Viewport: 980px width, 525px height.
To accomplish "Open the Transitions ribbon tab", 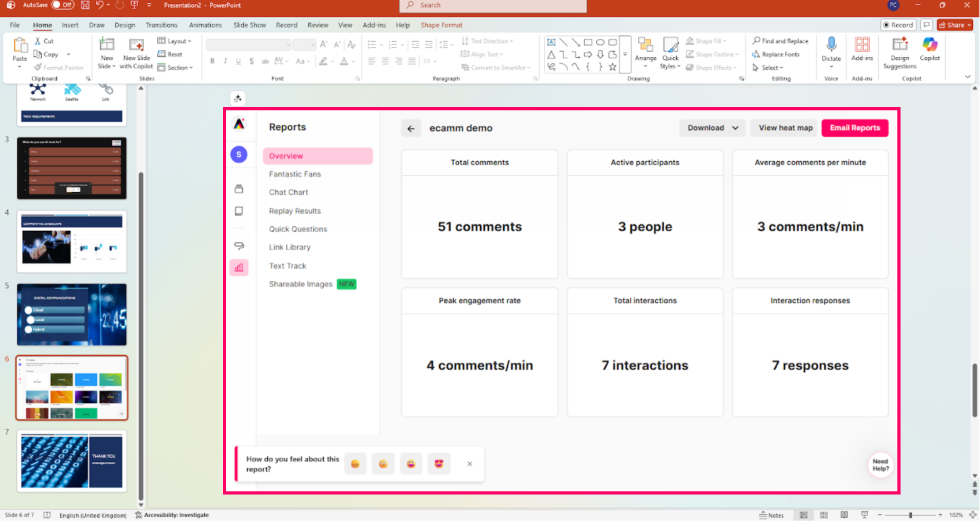I will (161, 25).
